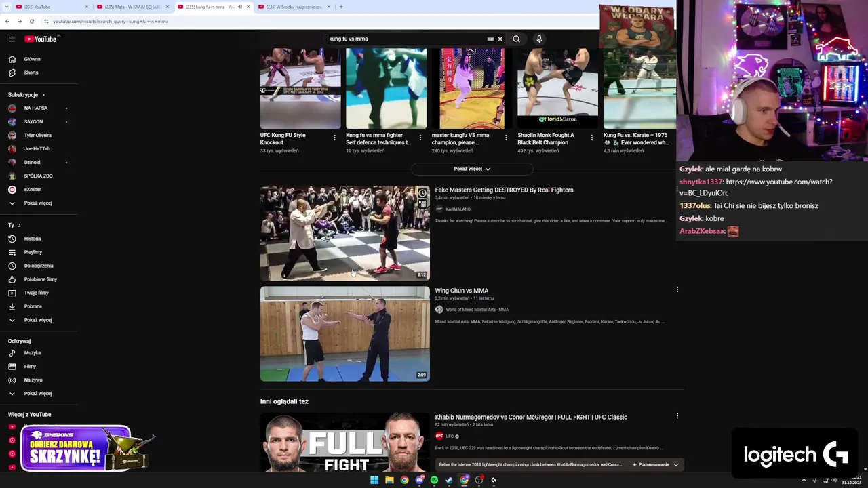This screenshot has height=488, width=868.
Task: Open SPÓŁKA ZOO channel subscription
Action: click(x=39, y=176)
